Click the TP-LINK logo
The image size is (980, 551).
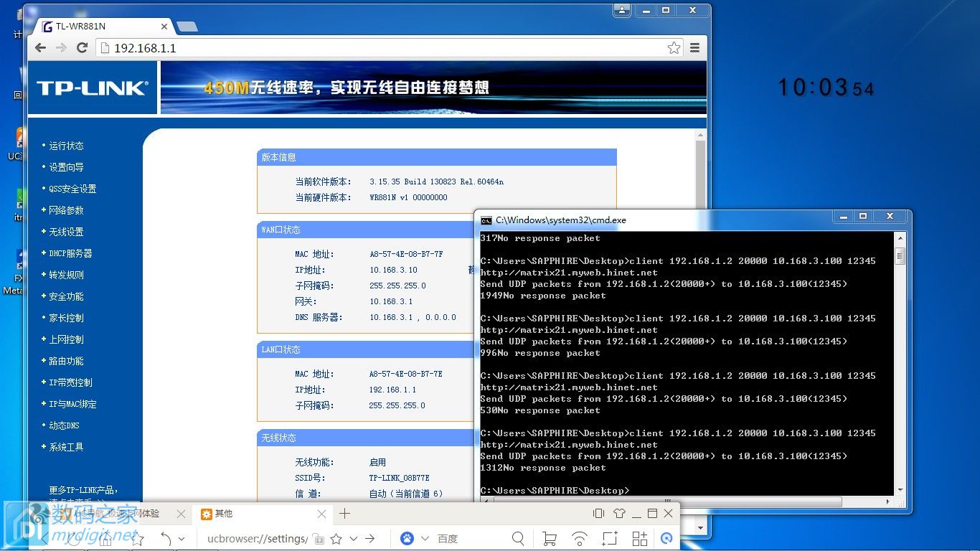(x=92, y=88)
